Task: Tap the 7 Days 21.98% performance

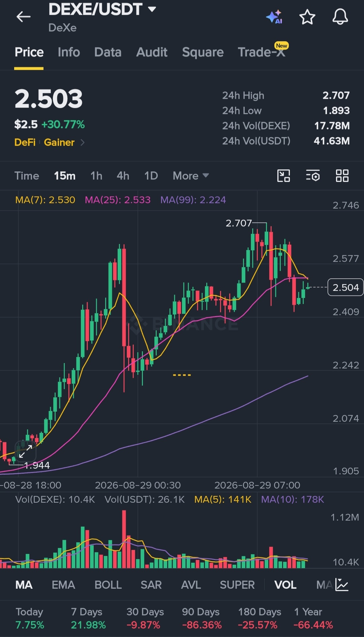Action: click(x=88, y=618)
